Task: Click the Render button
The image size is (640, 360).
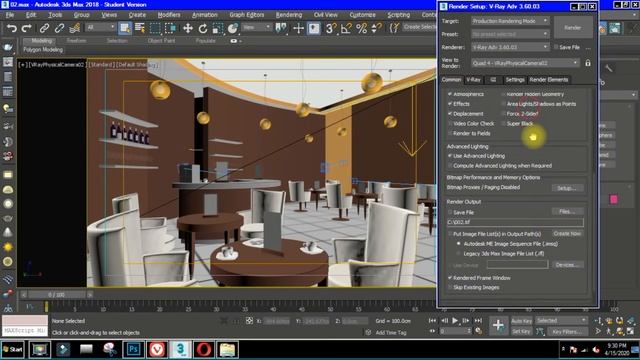Action: [573, 28]
